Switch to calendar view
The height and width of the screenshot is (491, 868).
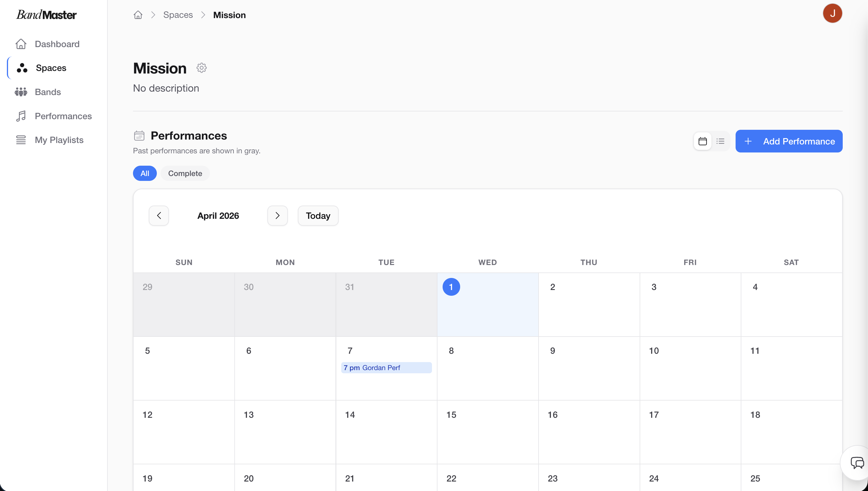(x=703, y=141)
